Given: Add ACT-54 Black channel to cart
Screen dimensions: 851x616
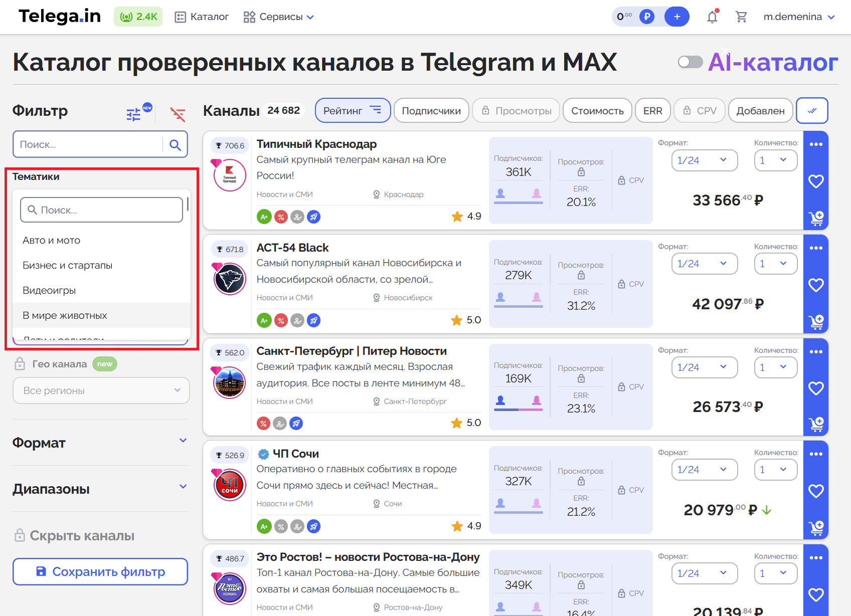Looking at the screenshot, I should [x=816, y=322].
